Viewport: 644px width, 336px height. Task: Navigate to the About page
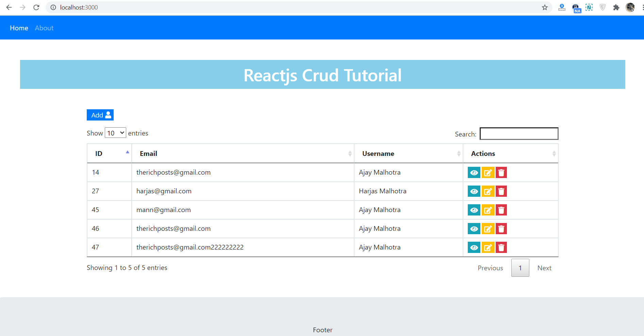(x=44, y=28)
